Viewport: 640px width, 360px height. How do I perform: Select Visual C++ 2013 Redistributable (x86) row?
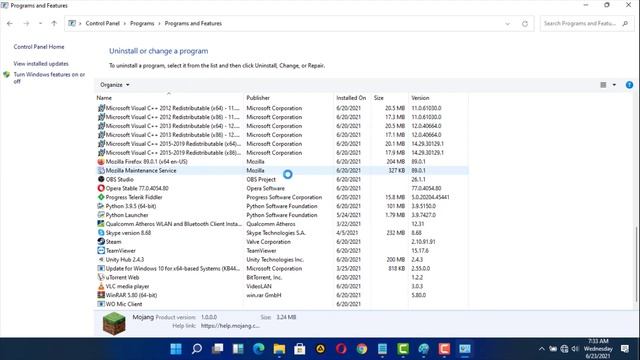pyautogui.click(x=282, y=135)
